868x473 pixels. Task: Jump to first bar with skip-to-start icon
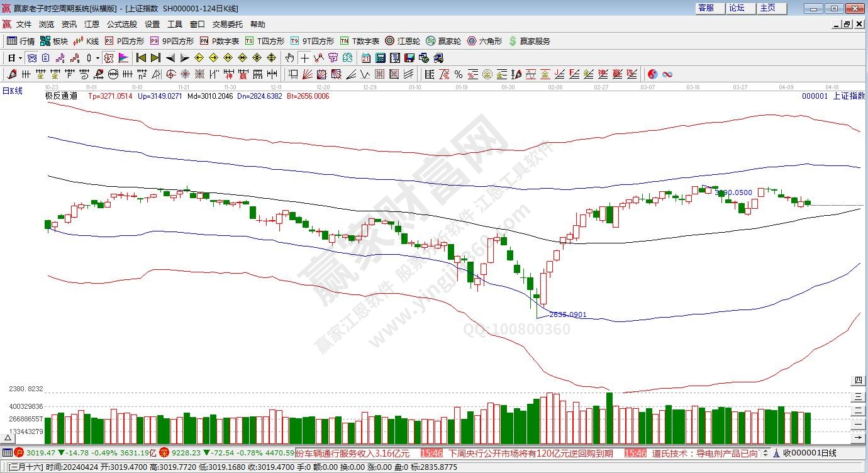141,58
